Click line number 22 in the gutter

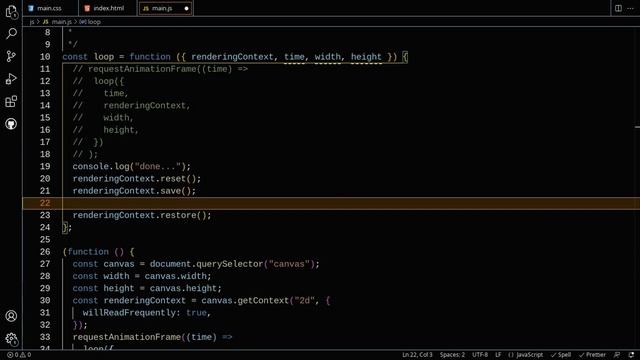45,203
